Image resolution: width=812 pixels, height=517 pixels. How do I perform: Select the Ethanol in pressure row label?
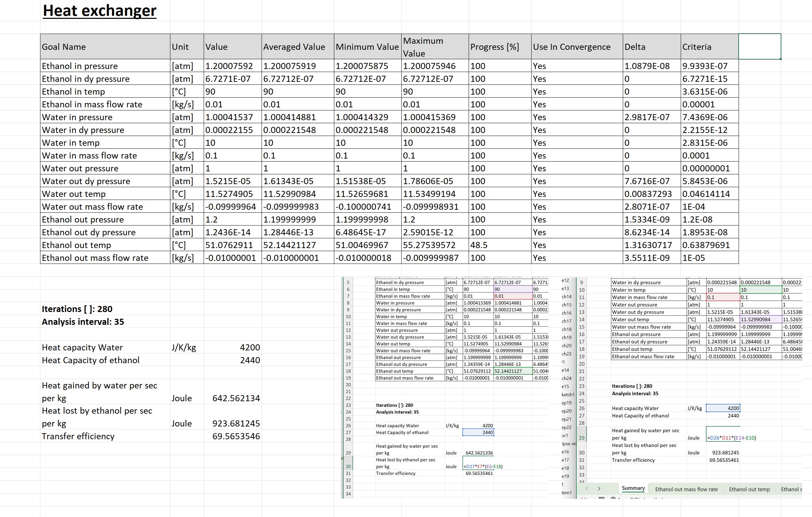(105, 66)
